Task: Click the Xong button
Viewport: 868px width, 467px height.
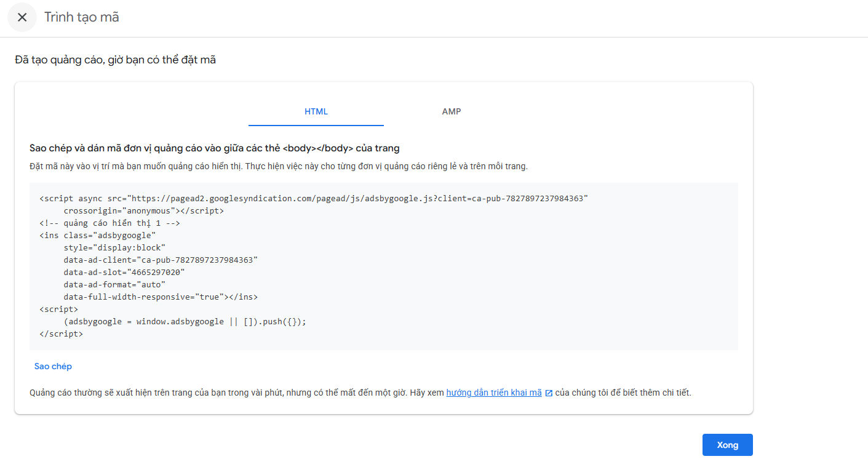Action: pyautogui.click(x=728, y=445)
